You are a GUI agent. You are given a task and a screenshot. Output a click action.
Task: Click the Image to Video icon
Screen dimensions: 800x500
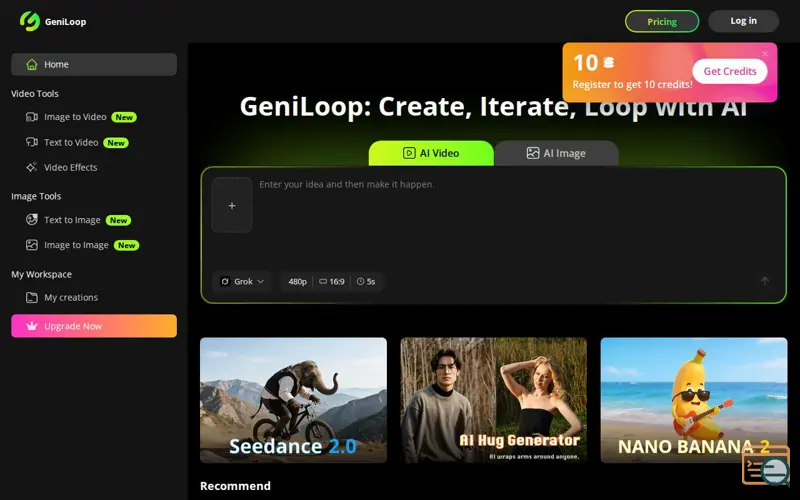point(32,117)
